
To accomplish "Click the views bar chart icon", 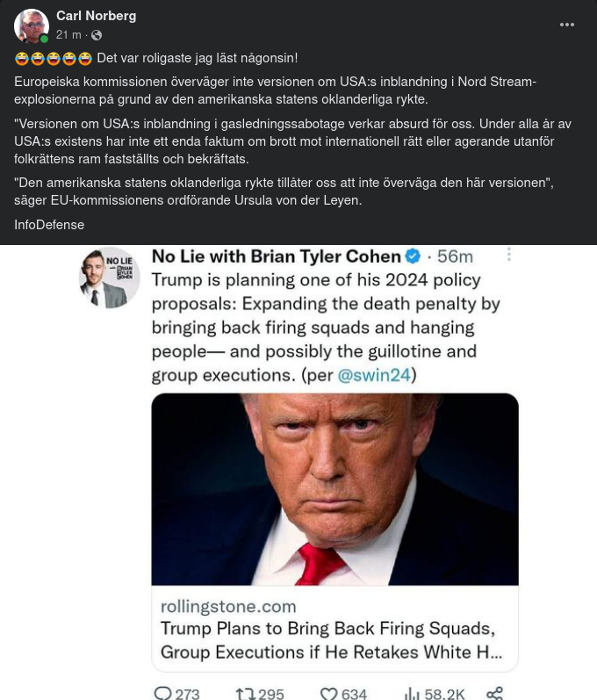I will pyautogui.click(x=412, y=694).
